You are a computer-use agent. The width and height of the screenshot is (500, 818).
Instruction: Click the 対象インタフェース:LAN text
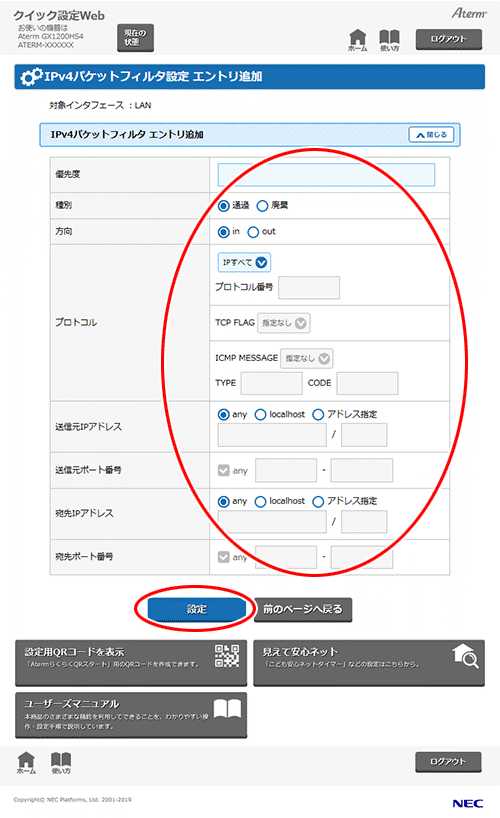pos(100,105)
